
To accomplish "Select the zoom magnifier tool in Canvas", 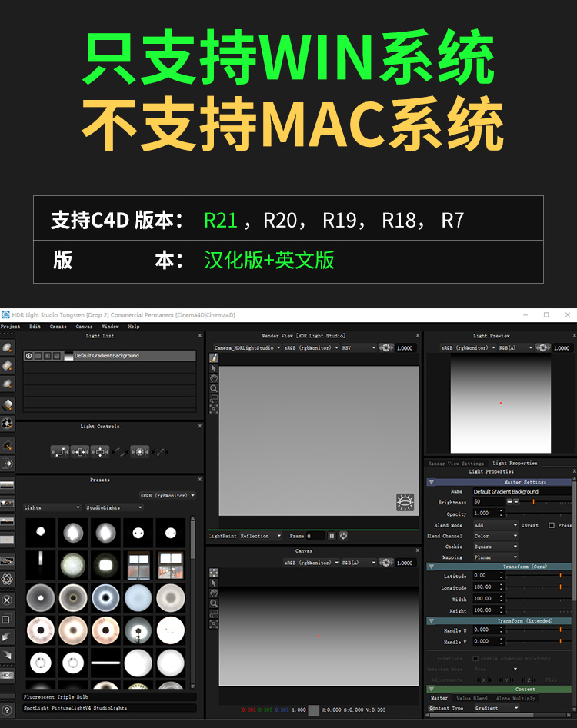I will (x=214, y=603).
